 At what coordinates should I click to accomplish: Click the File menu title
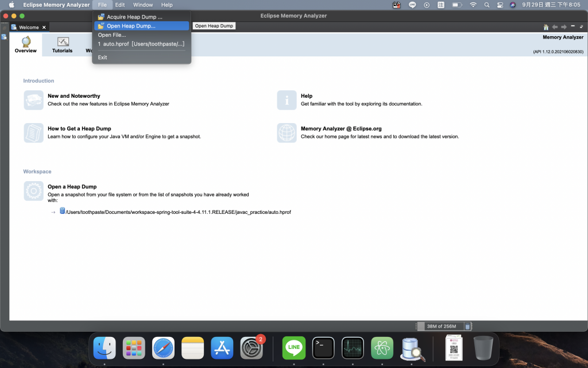coord(102,5)
